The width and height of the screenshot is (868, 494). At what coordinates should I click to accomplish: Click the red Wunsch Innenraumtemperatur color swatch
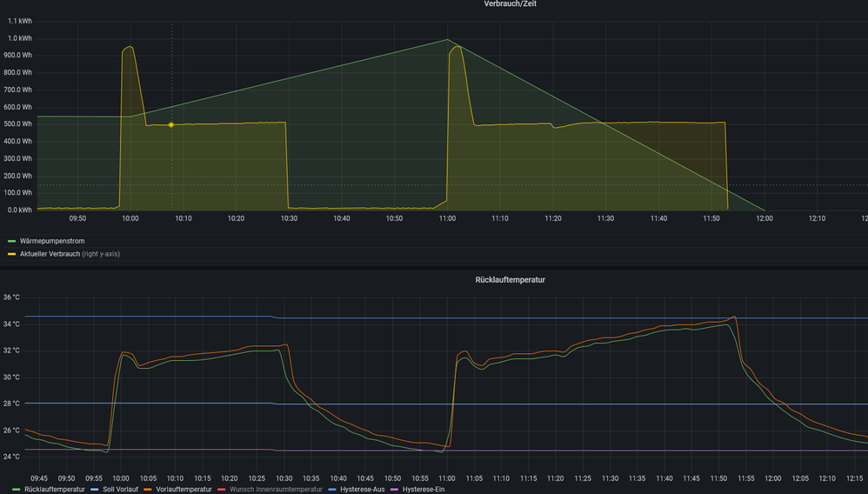(x=222, y=490)
